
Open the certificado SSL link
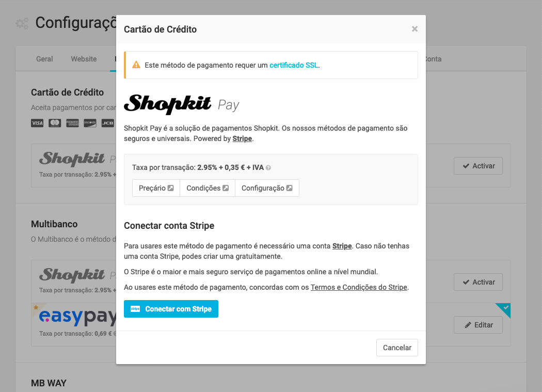coord(294,65)
